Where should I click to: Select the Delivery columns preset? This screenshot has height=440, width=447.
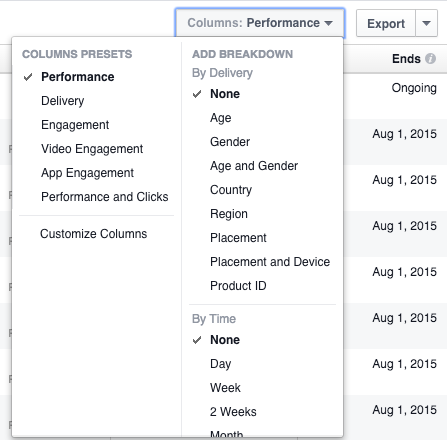(x=62, y=101)
